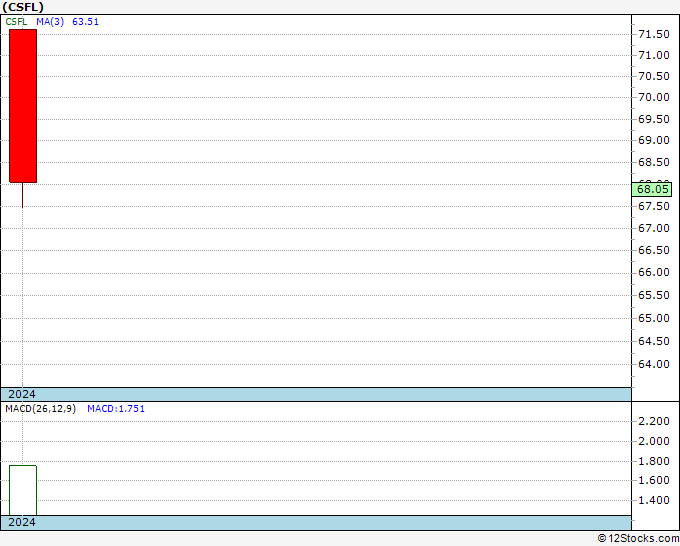Click the 2.200 MACD axis label
Image resolution: width=680 pixels, height=546 pixels.
(x=654, y=421)
